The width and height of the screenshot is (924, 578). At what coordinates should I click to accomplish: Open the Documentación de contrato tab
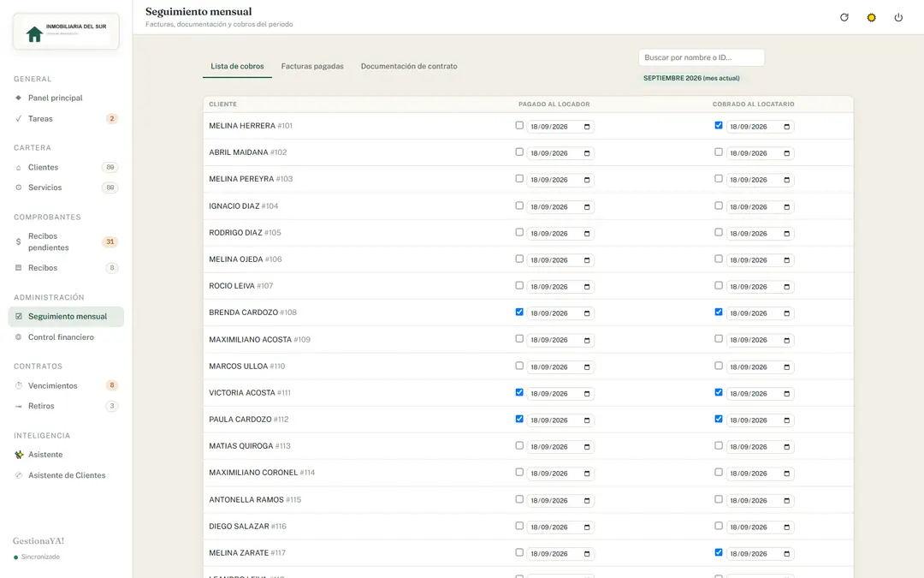(x=409, y=66)
